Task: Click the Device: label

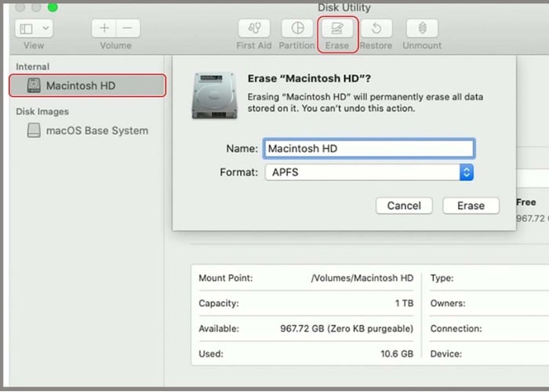Action: pos(446,354)
